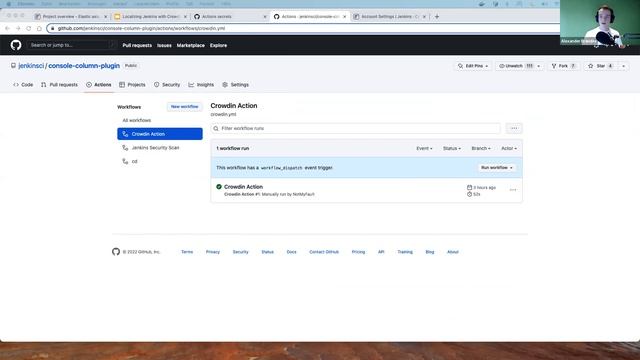
Task: Expand the Branch filter dropdown
Action: [x=481, y=149]
